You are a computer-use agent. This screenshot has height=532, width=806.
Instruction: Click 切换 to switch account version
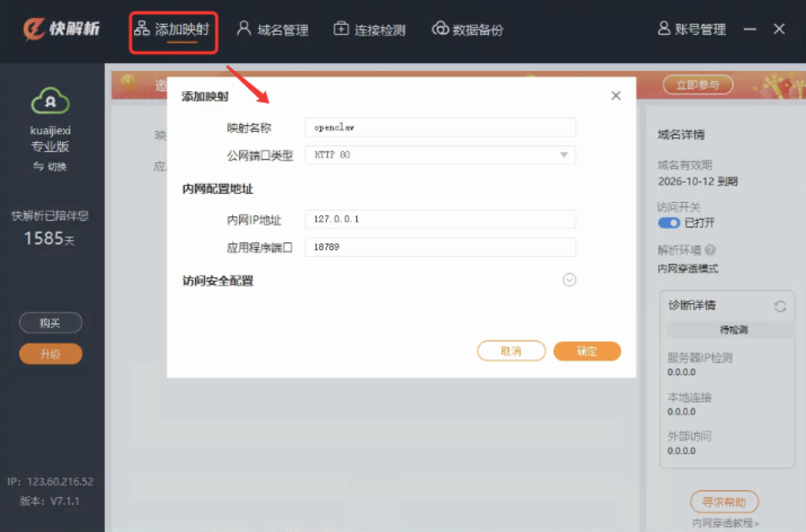pos(56,167)
